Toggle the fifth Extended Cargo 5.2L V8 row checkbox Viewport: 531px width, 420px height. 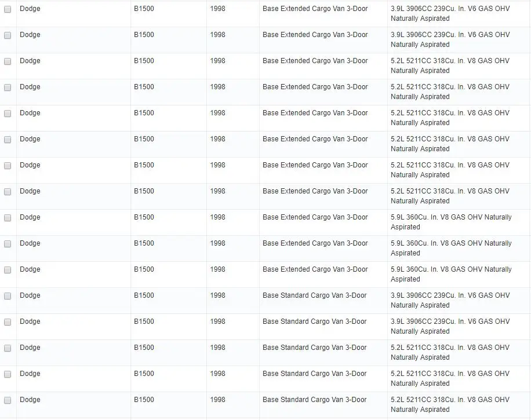(x=8, y=166)
